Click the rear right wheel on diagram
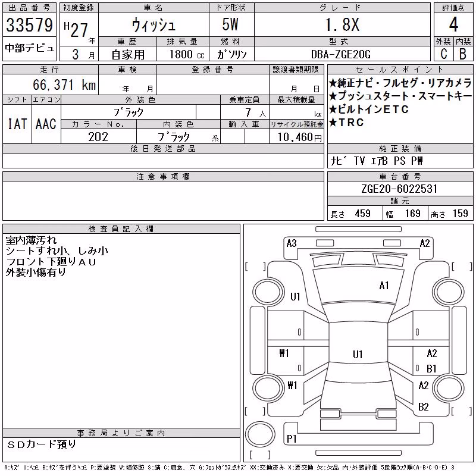This screenshot has width=476, height=476. (x=448, y=389)
